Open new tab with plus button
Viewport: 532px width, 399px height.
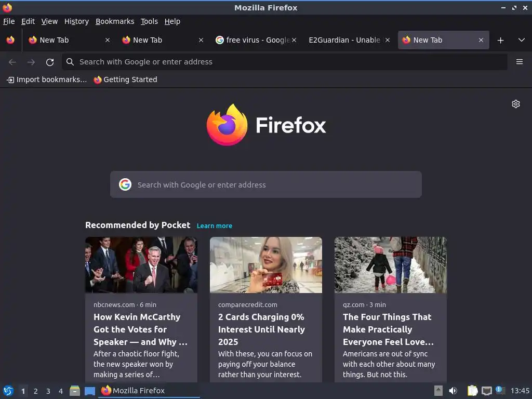[x=500, y=41]
